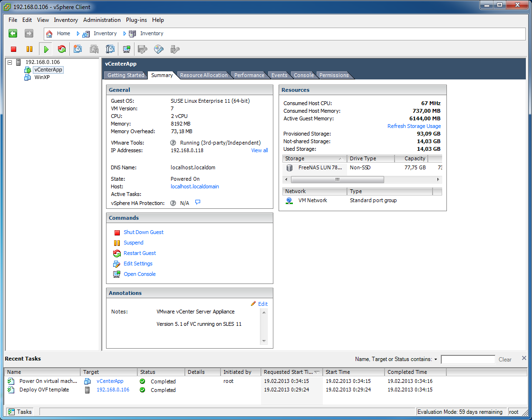
Task: Click the FreeNAS LUN datastore icon
Action: click(x=290, y=168)
